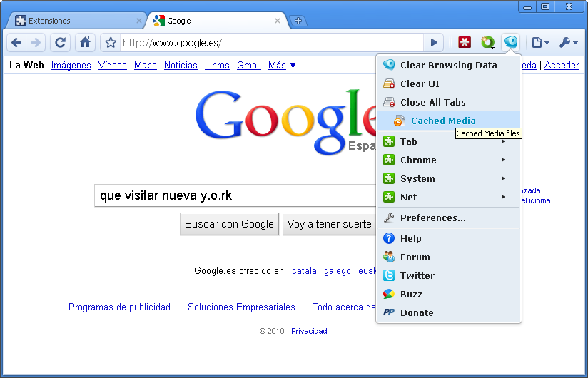The image size is (588, 378).
Task: Switch language to galego
Action: point(337,270)
